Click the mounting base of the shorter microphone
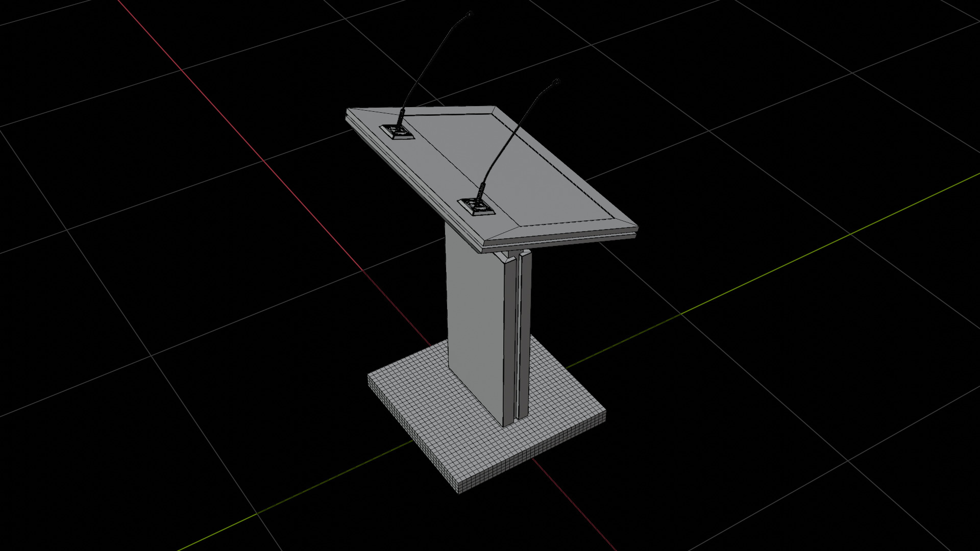 coord(477,207)
